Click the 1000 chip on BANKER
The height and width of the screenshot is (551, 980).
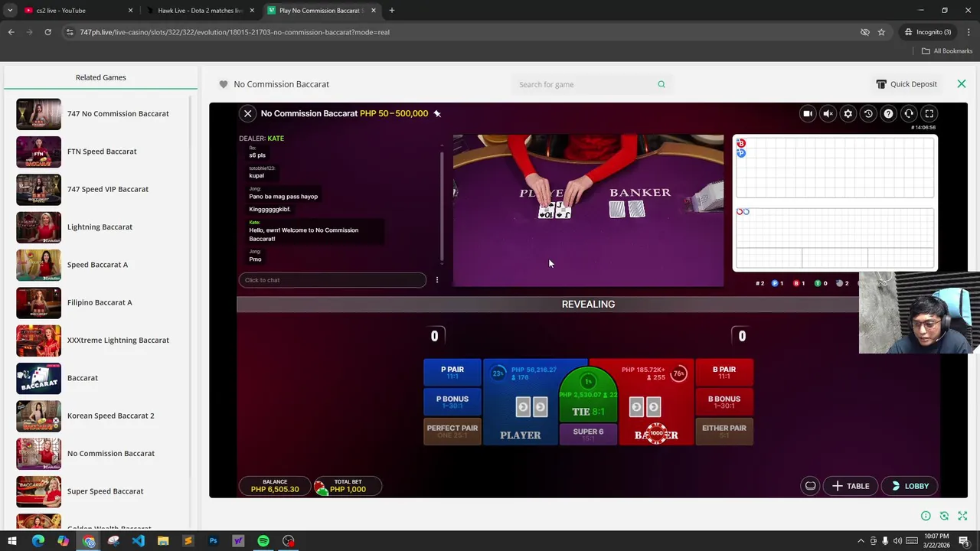pos(656,433)
